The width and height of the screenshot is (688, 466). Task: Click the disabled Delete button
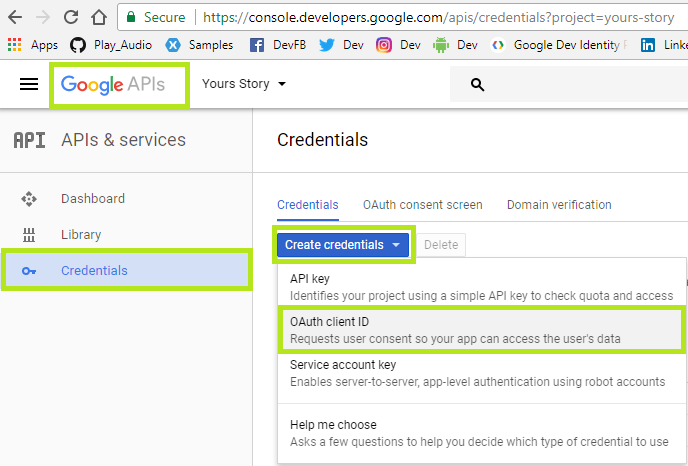click(441, 245)
